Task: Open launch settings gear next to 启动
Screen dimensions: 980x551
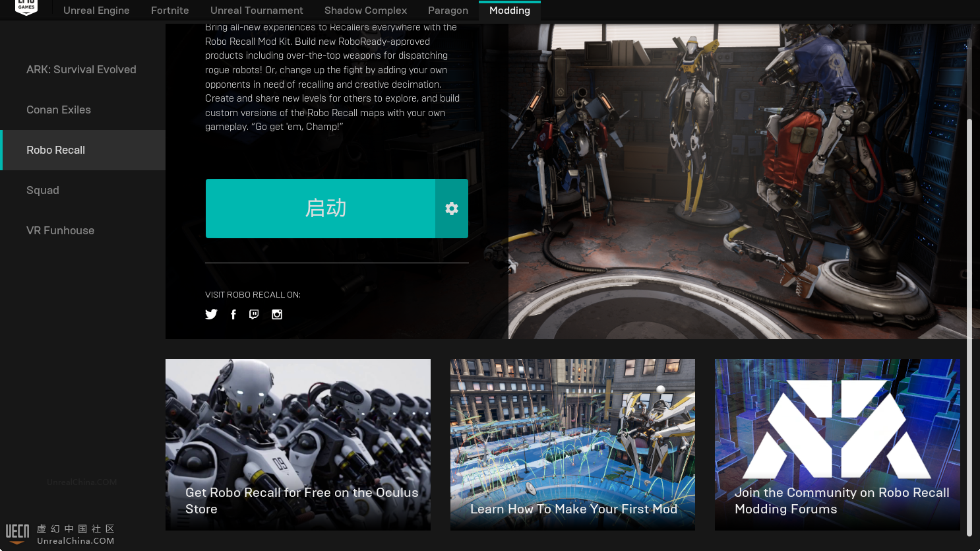Action: [x=452, y=209]
